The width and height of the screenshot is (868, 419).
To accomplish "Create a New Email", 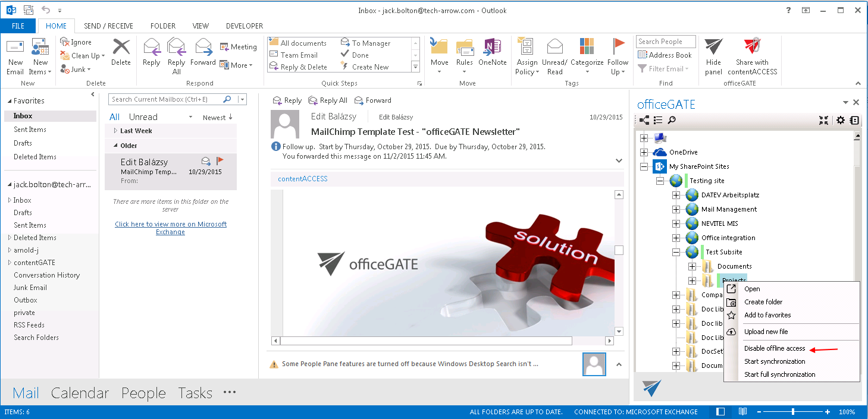I will 15,58.
